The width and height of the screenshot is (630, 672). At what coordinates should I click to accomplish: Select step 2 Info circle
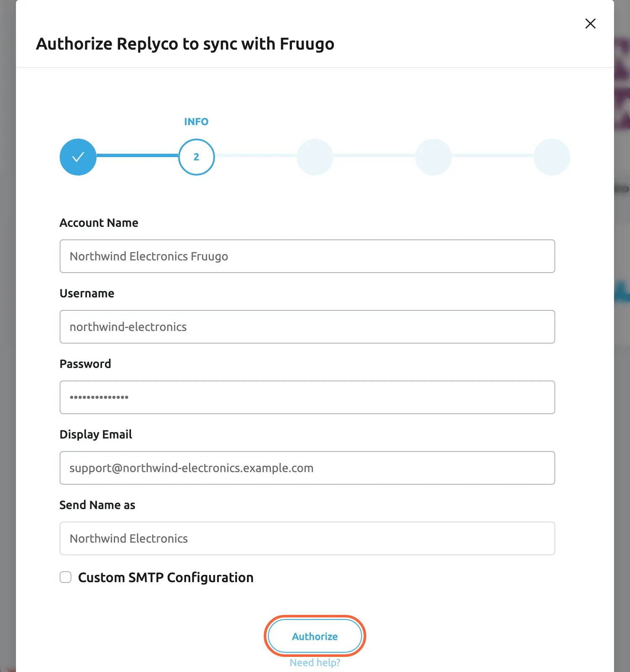point(197,157)
